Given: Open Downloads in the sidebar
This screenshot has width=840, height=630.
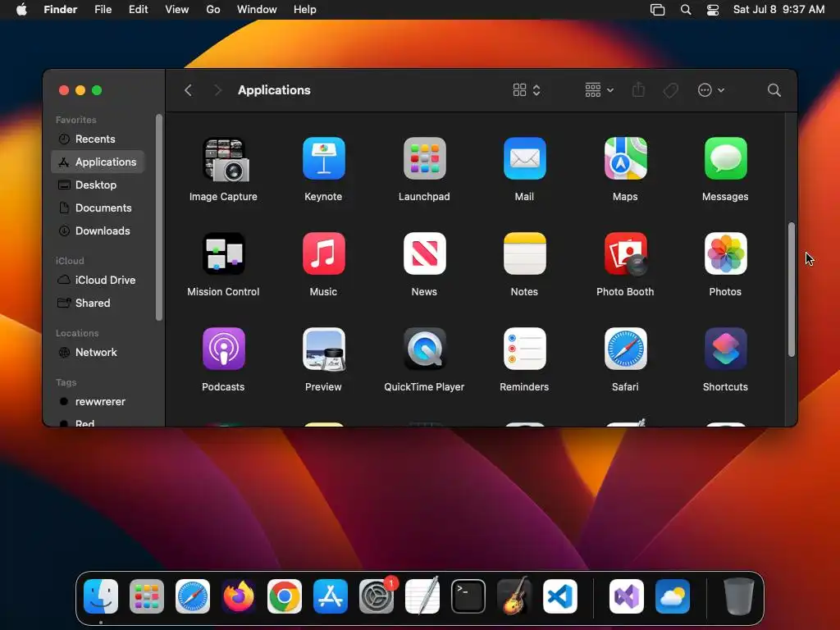Looking at the screenshot, I should (98, 231).
